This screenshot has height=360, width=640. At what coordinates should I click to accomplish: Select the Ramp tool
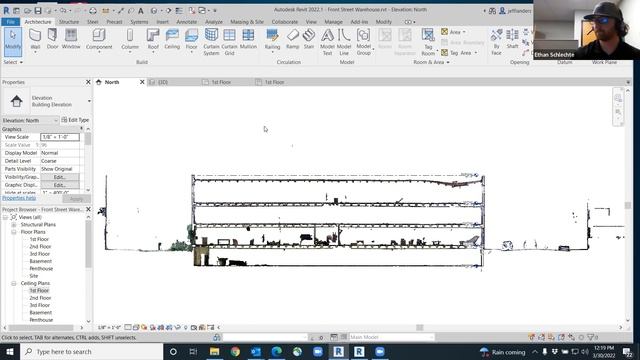coord(292,39)
